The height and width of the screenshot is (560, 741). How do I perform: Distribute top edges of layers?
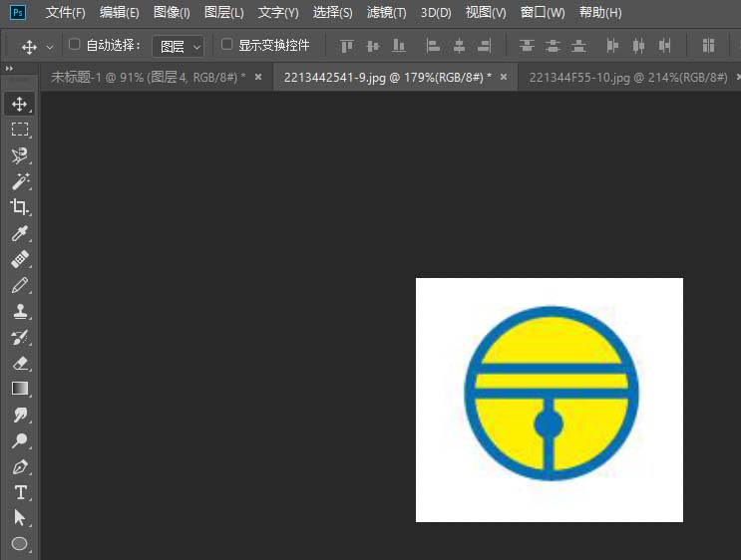coord(527,46)
